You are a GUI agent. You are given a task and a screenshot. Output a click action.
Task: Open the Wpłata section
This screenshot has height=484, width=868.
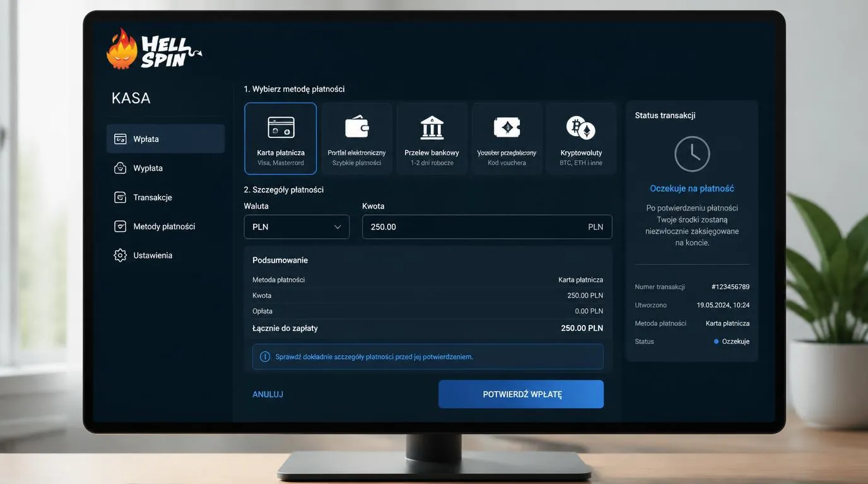[165, 139]
